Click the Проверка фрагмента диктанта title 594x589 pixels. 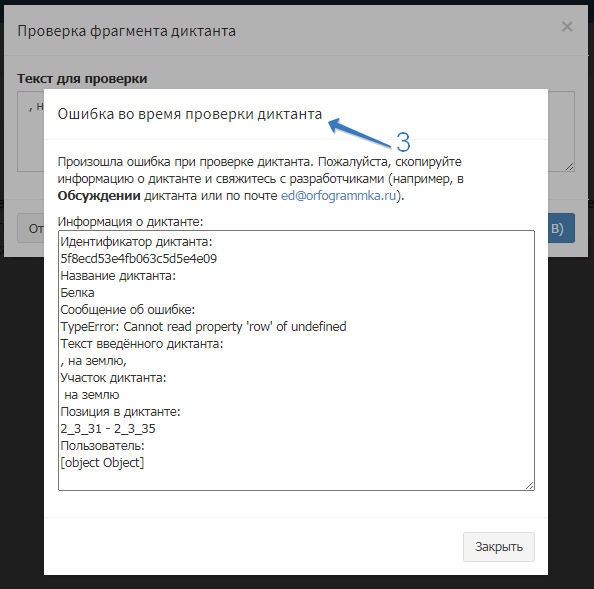[x=127, y=31]
